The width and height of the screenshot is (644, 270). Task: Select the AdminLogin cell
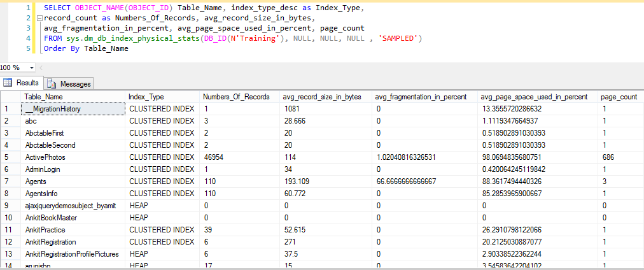click(73, 169)
